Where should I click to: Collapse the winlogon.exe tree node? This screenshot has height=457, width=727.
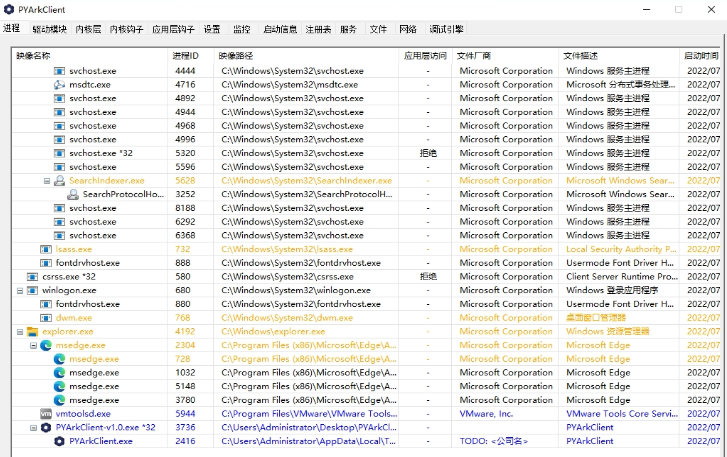[x=20, y=291]
